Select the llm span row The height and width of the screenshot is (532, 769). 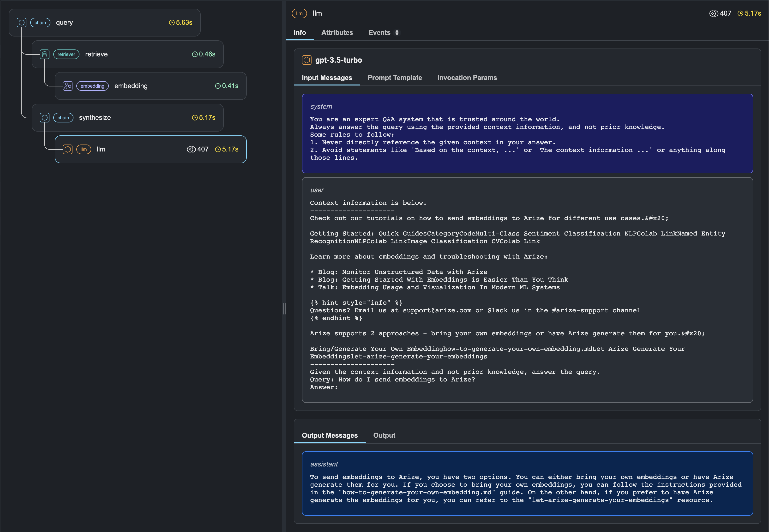(150, 149)
